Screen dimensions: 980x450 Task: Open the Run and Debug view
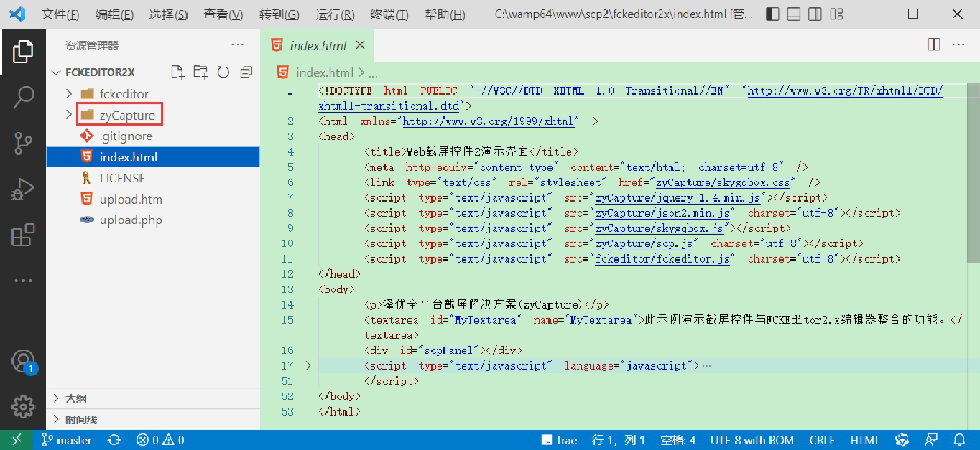coord(23,189)
